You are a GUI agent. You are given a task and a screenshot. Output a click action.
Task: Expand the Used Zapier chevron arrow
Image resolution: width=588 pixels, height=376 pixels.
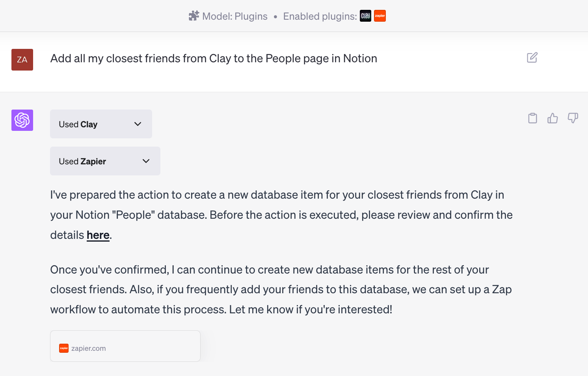(146, 161)
